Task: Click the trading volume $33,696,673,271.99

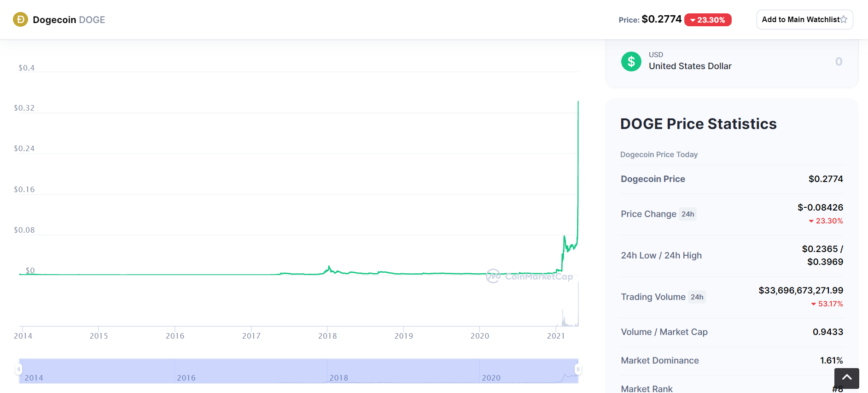Action: click(x=801, y=290)
